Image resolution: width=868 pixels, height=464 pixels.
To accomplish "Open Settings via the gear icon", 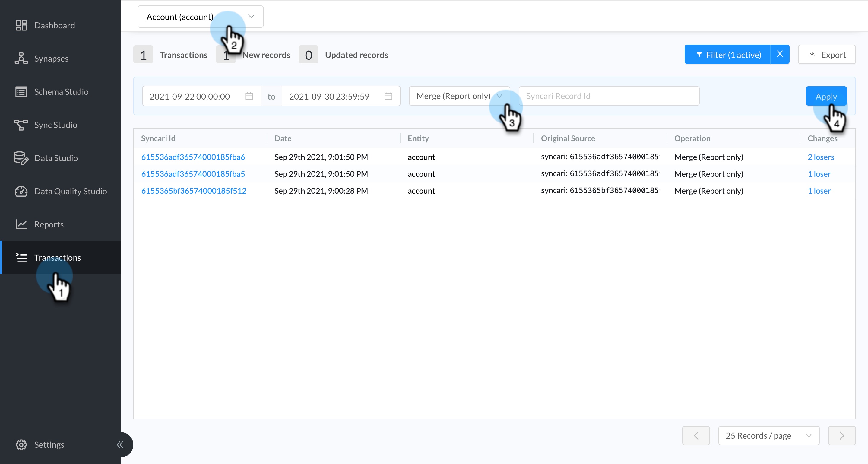I will [x=21, y=444].
